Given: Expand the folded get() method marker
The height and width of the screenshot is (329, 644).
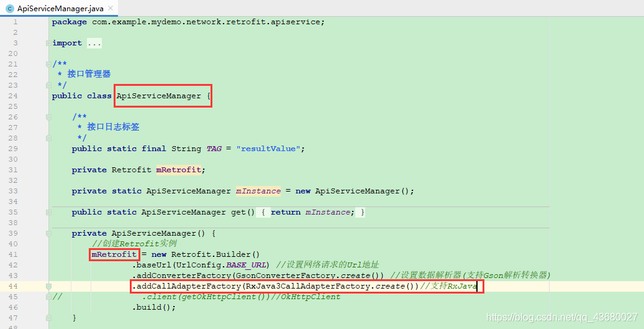Looking at the screenshot, I should (48, 212).
